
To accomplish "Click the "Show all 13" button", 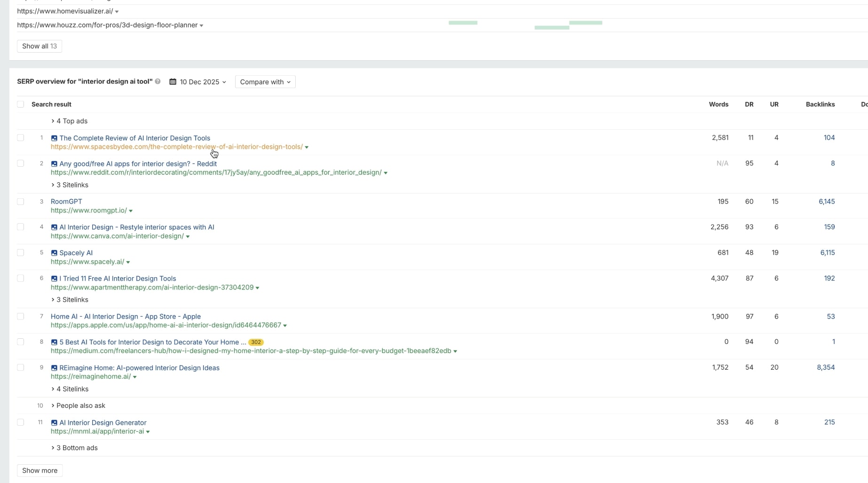I will coord(39,46).
